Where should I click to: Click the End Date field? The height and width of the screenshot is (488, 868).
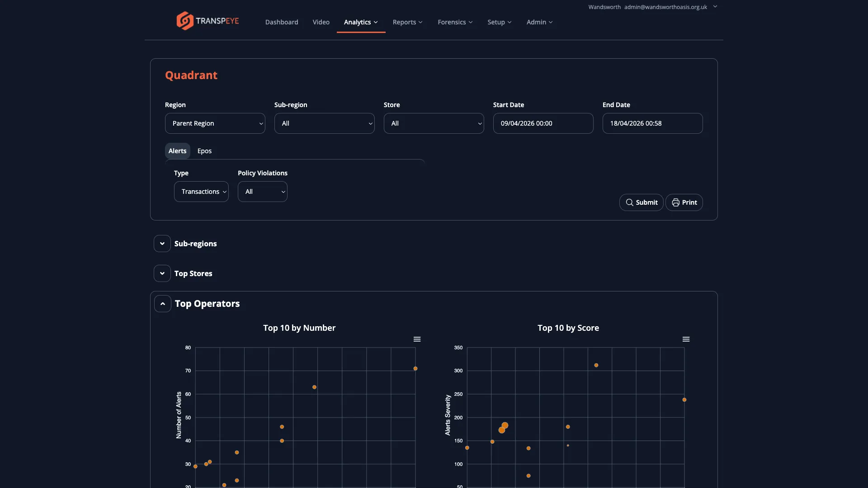pos(652,123)
